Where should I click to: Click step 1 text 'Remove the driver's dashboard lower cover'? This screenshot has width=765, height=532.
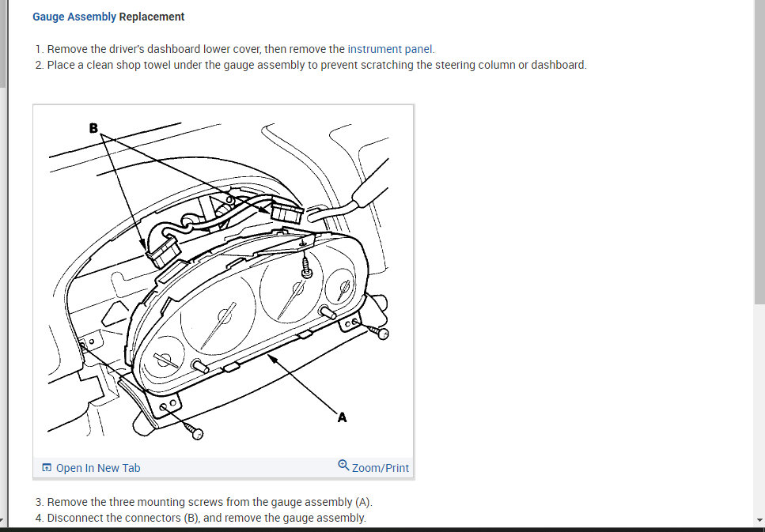tap(154, 49)
